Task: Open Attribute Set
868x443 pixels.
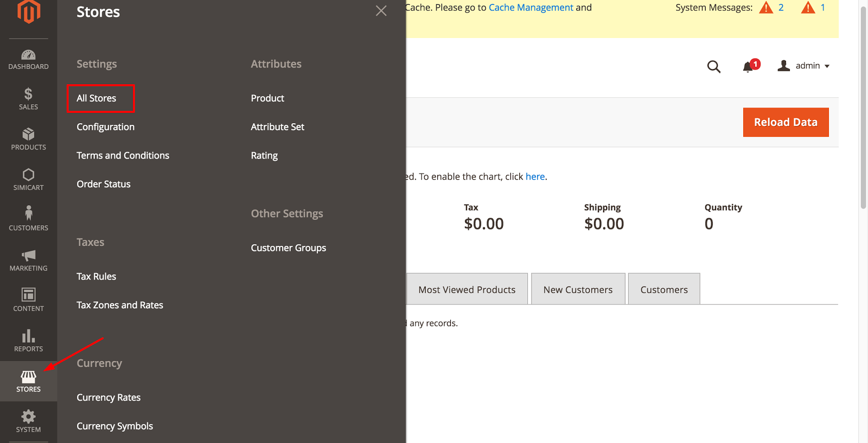Action: tap(277, 127)
